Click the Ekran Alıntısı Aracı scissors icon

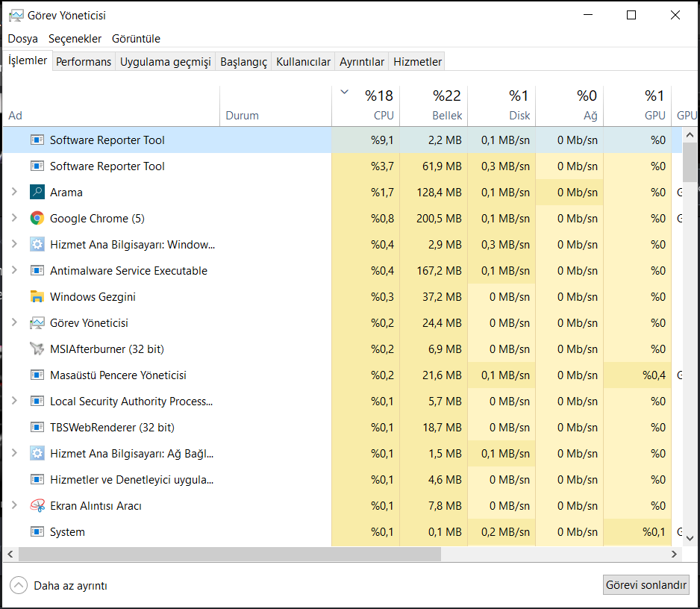pos(37,505)
